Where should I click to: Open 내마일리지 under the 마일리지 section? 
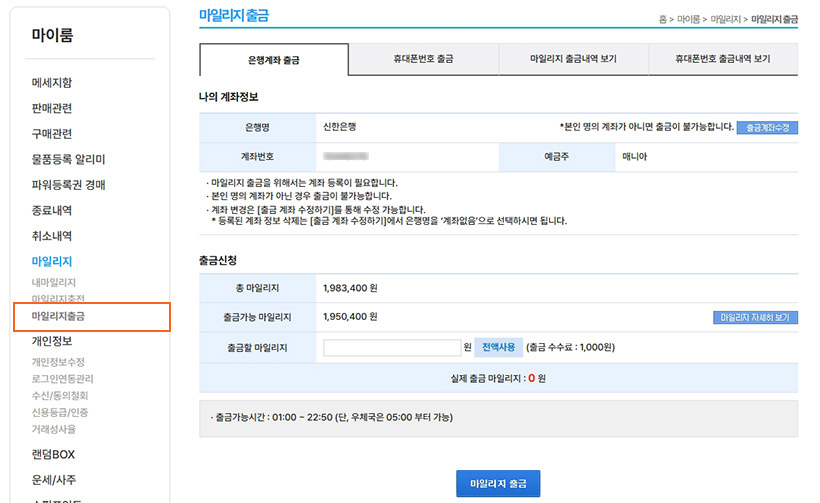pyautogui.click(x=54, y=283)
